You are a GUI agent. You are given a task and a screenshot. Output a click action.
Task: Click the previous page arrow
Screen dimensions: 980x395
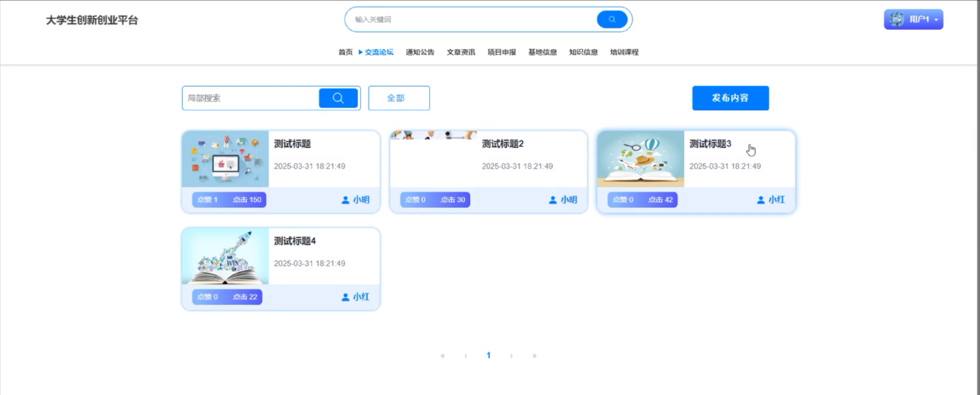(466, 355)
